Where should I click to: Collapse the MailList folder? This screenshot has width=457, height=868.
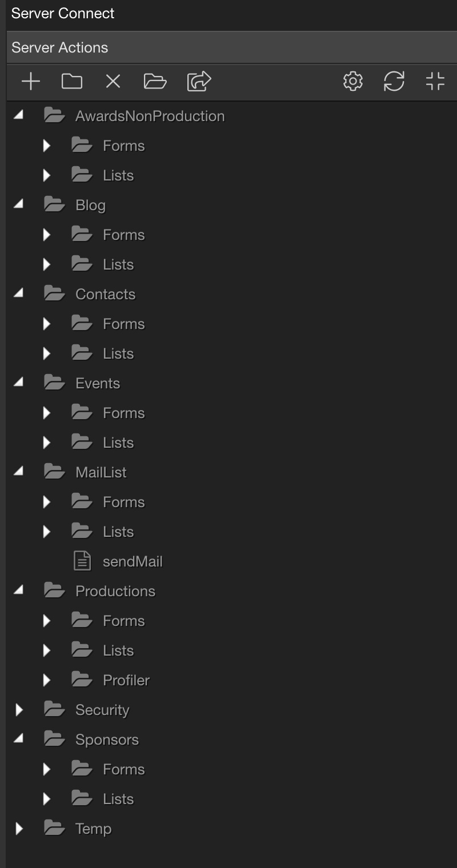(19, 472)
